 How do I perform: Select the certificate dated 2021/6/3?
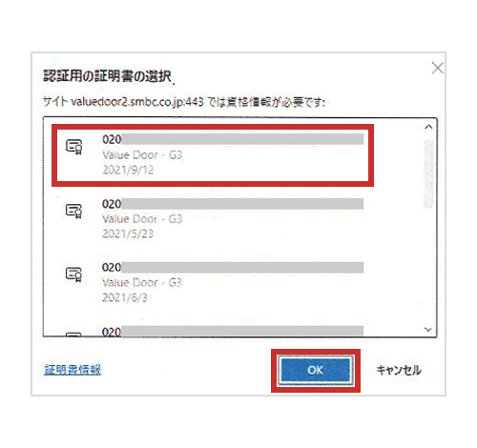(213, 282)
